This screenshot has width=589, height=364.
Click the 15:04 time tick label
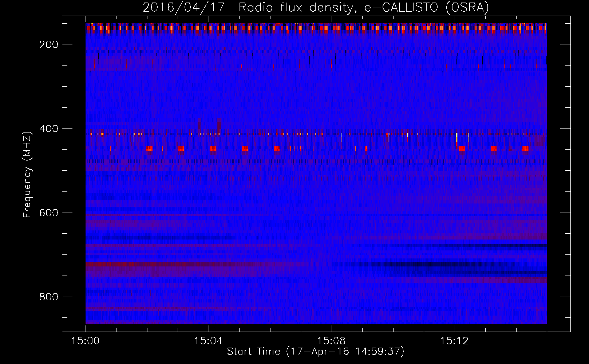(208, 341)
